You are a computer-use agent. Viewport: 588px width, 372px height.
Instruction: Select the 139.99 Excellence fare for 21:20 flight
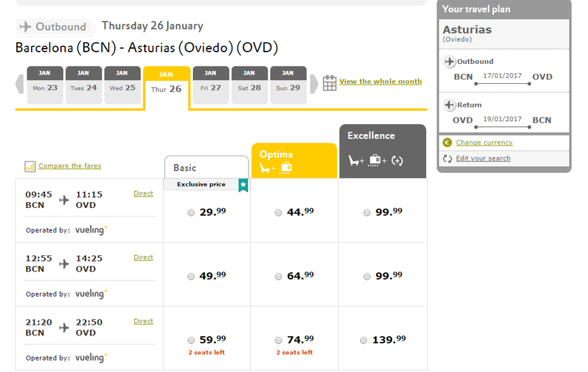pos(364,340)
